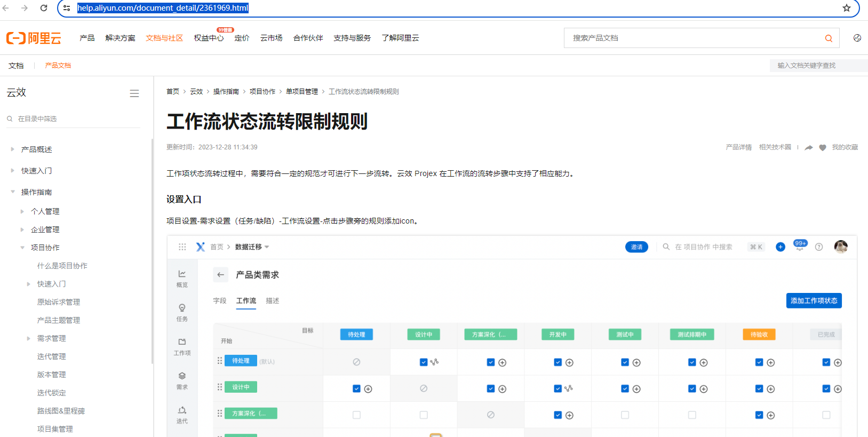
Task: Click the globe language icon
Action: point(857,38)
